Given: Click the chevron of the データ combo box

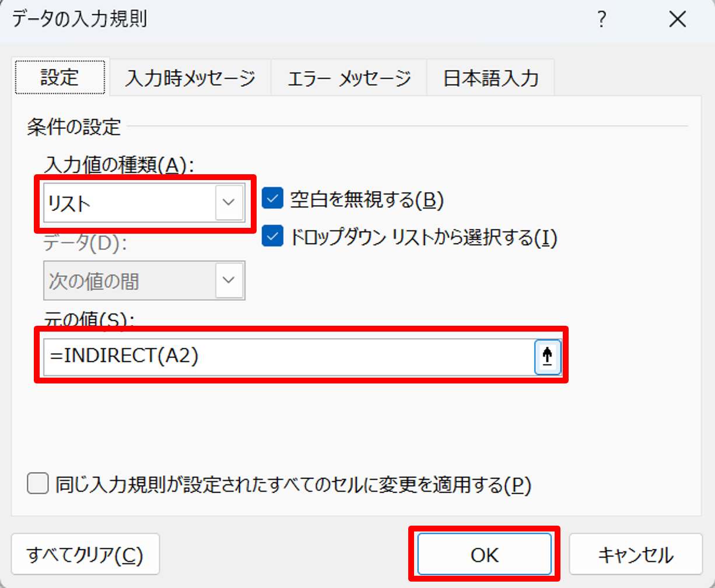Looking at the screenshot, I should click(x=229, y=280).
